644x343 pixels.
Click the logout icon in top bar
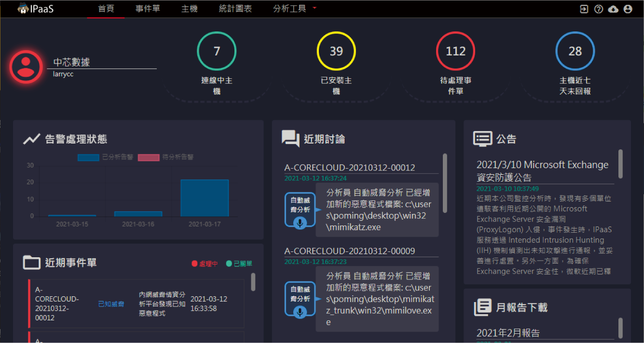tap(584, 9)
